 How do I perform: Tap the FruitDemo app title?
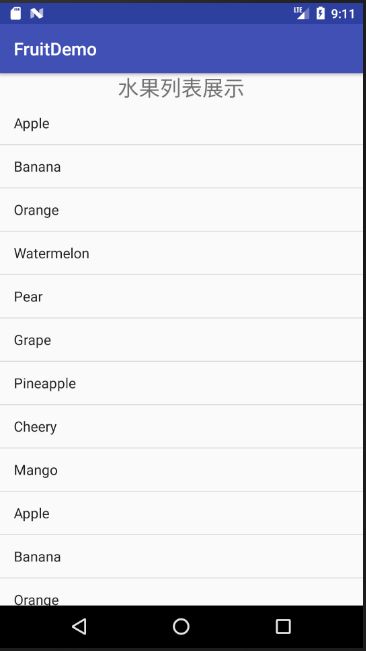(55, 49)
